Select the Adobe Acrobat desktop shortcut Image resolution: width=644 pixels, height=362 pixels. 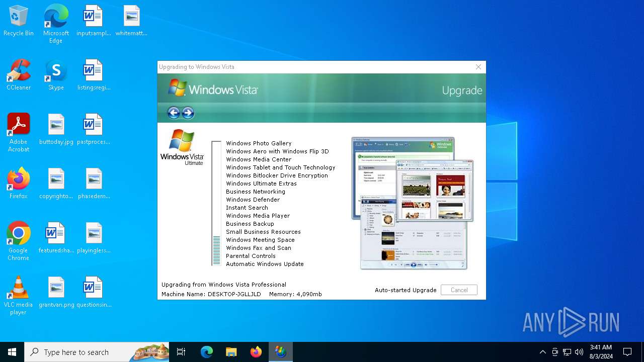(x=19, y=133)
